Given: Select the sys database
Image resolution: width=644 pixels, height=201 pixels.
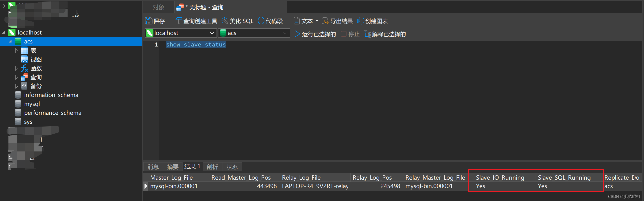Looking at the screenshot, I should [28, 122].
